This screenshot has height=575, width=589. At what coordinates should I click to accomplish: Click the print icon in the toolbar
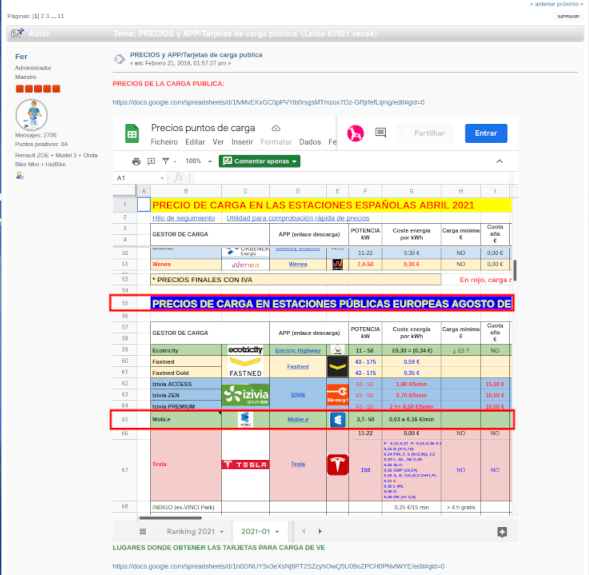pyautogui.click(x=136, y=161)
